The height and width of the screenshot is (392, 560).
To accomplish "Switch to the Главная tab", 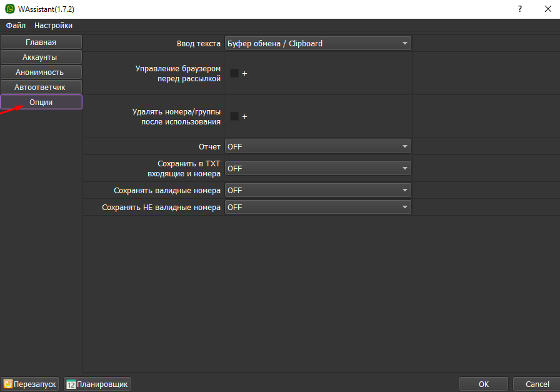I will pos(41,42).
